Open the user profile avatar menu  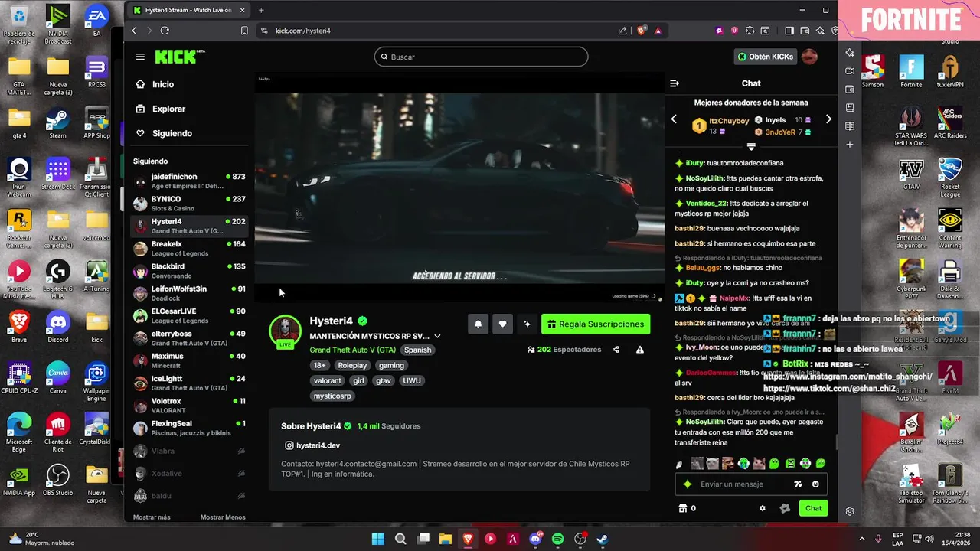pos(809,57)
